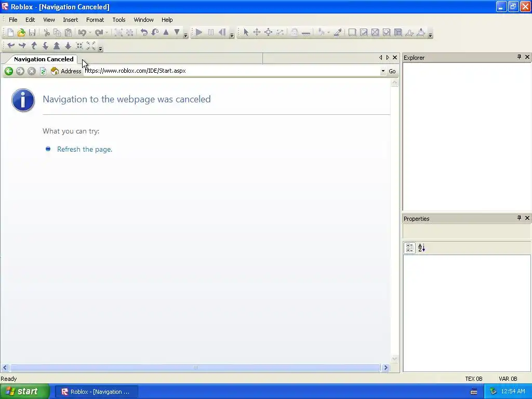Expand the camera toolbar options arrow

tap(100, 48)
